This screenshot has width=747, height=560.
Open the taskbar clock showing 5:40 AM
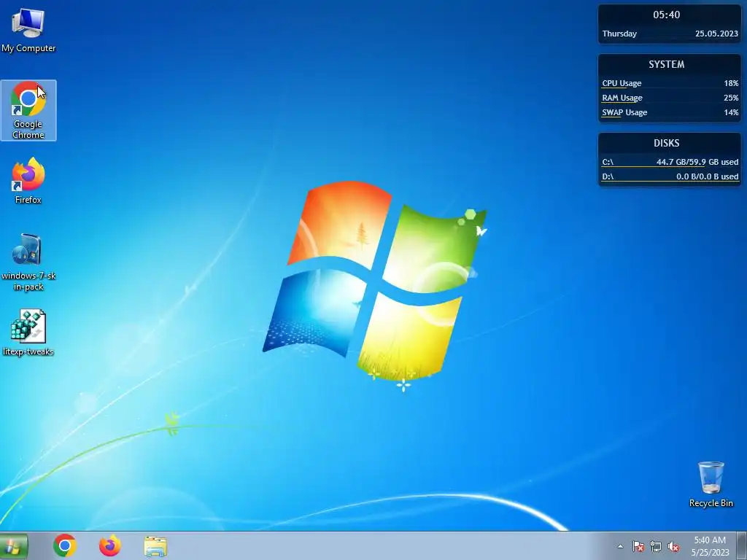[x=710, y=546]
